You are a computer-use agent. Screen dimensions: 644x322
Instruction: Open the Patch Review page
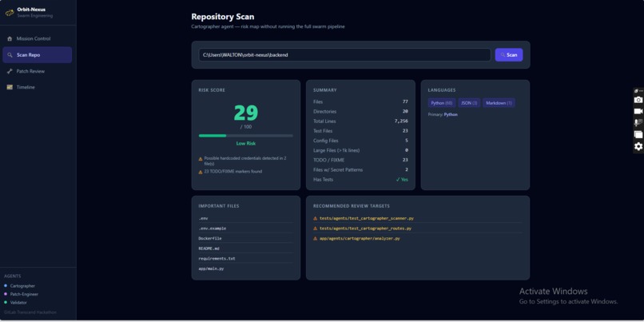(x=38, y=71)
